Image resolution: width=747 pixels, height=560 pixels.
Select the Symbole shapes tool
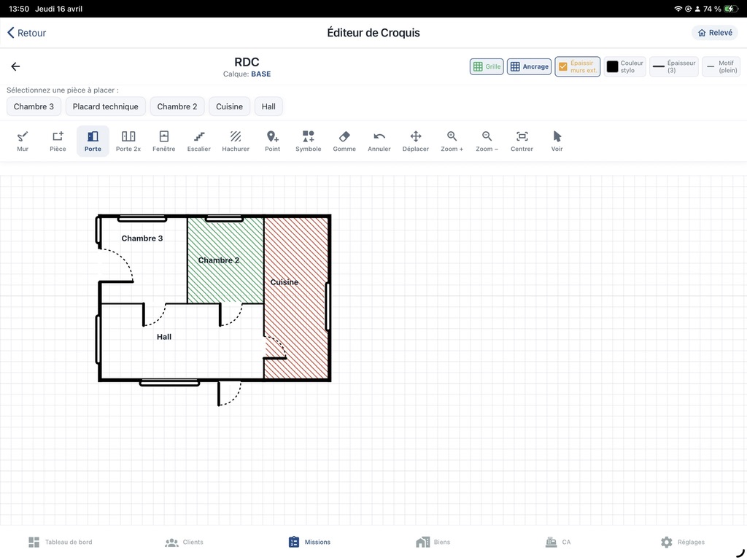[308, 141]
